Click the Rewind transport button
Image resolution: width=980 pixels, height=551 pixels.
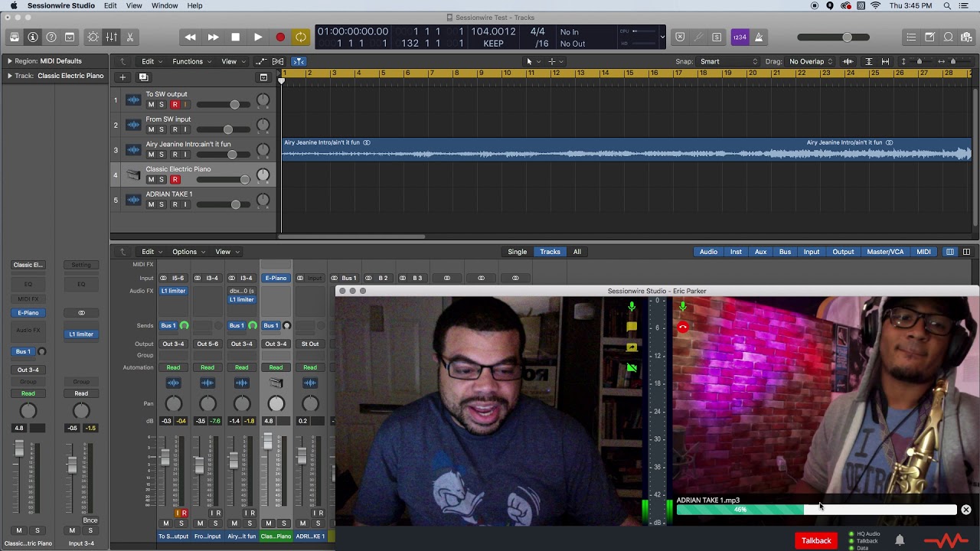tap(190, 37)
